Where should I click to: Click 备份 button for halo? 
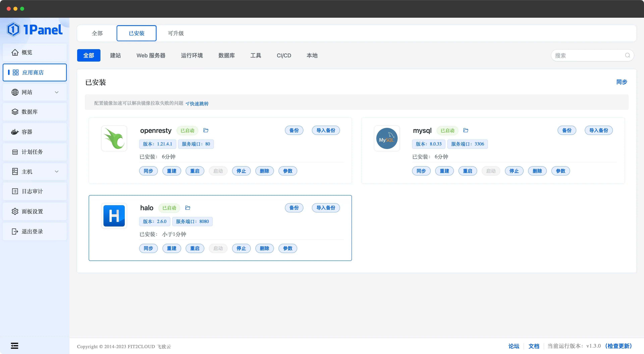click(x=294, y=208)
